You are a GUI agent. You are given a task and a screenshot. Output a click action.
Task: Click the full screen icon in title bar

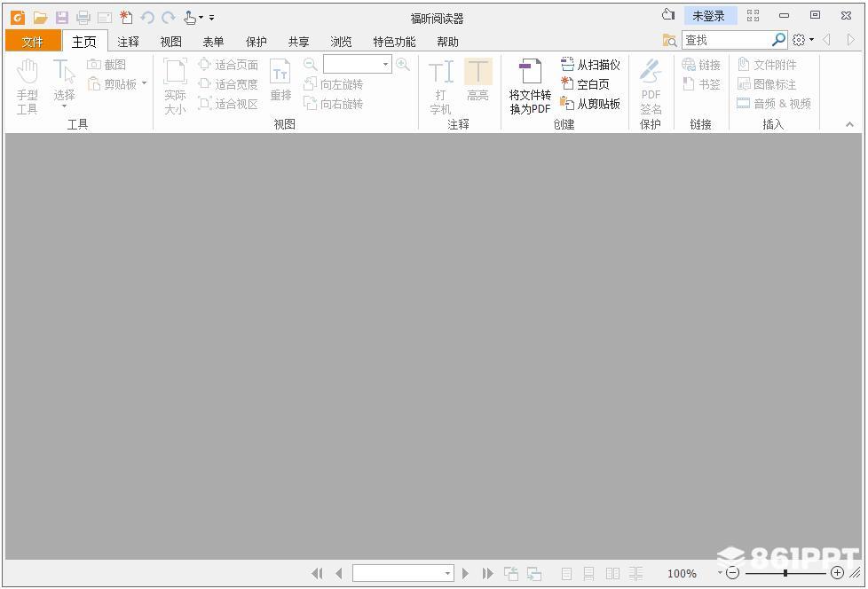click(753, 15)
